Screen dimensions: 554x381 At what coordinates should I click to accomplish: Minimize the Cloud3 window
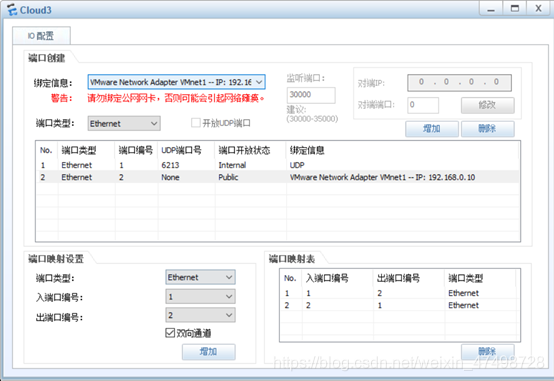point(491,9)
